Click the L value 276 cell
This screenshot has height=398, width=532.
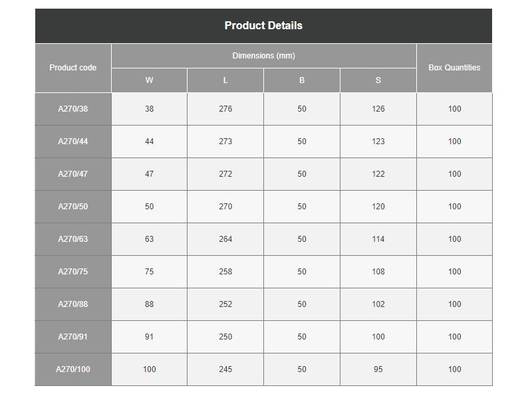(225, 109)
